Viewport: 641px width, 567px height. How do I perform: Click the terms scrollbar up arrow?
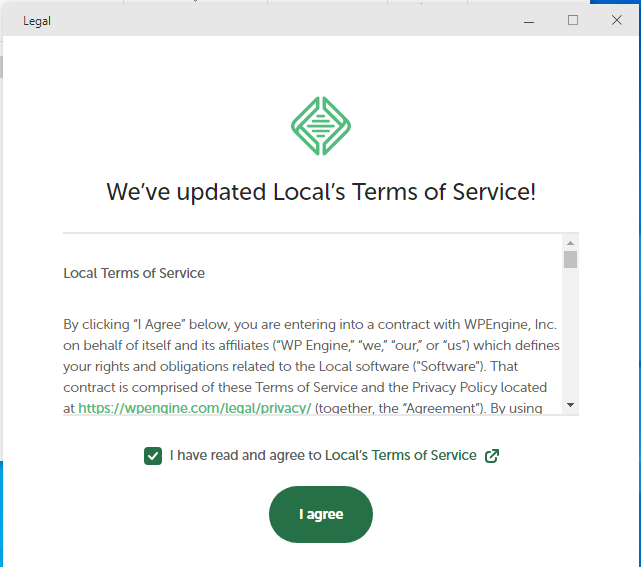click(570, 242)
